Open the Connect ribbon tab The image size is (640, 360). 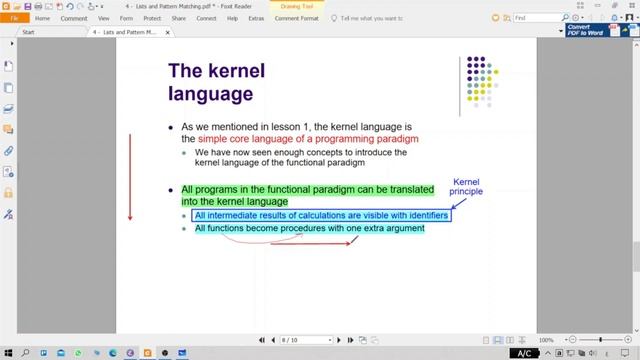[x=206, y=18]
